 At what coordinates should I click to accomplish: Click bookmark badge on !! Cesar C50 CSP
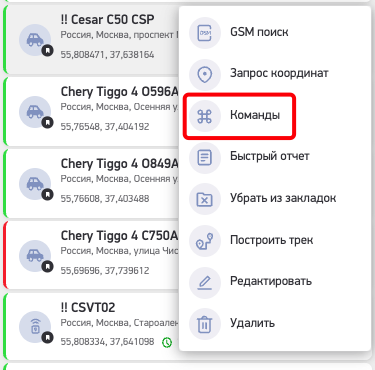point(47,51)
